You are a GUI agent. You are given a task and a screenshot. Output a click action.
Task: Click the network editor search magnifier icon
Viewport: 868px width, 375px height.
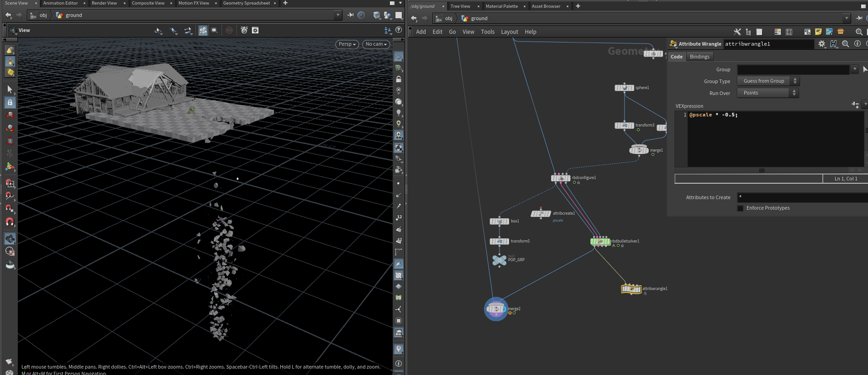tap(859, 32)
